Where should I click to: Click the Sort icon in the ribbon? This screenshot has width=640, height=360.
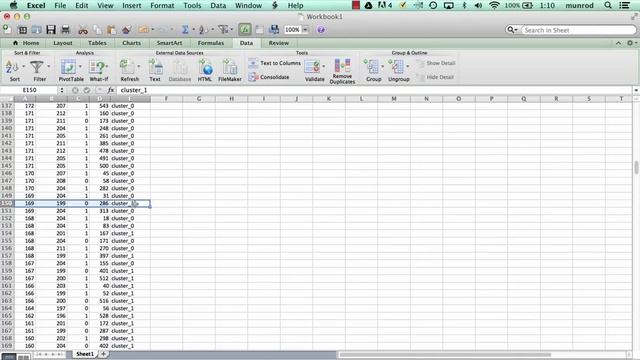[x=12, y=67]
